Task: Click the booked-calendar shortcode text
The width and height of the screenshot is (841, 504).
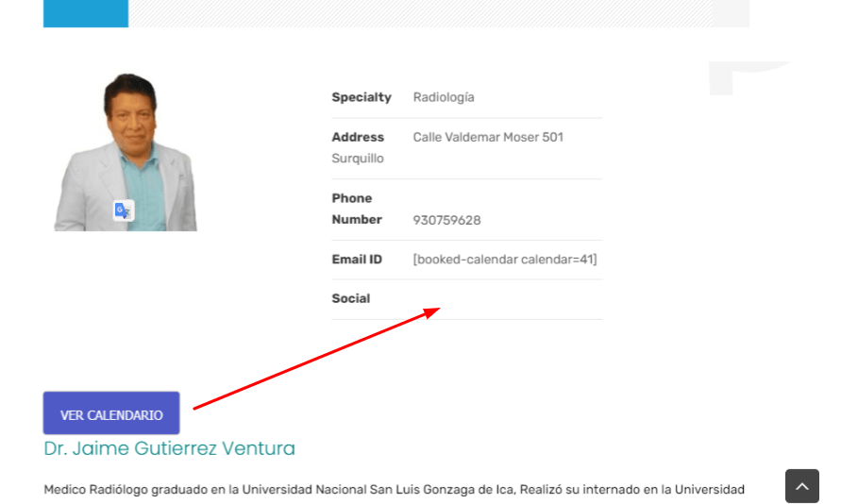Action: [x=505, y=260]
